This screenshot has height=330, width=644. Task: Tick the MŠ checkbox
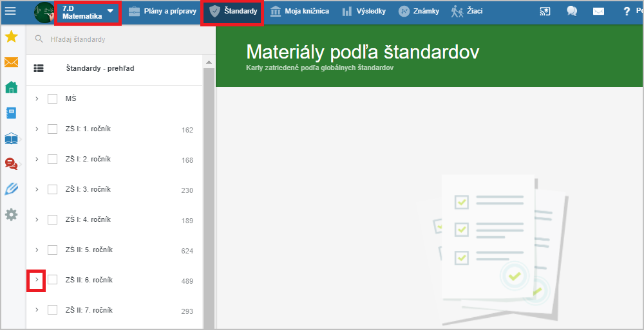click(x=53, y=99)
